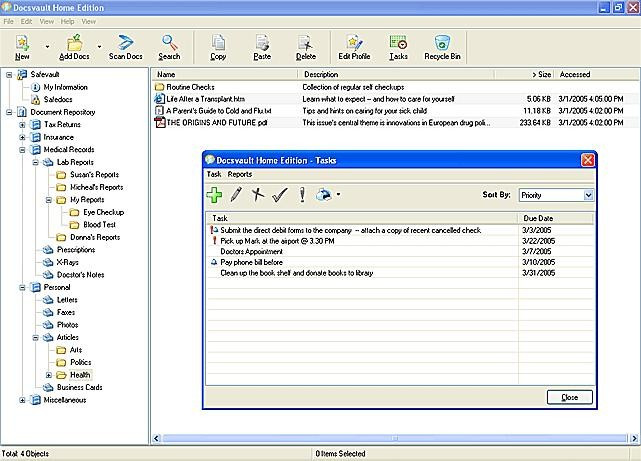Sort file list by Accessed column header

[x=596, y=74]
